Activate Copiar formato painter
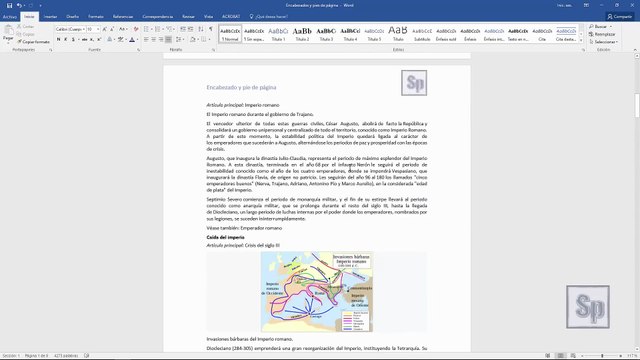This screenshot has width=640, height=360. point(33,42)
